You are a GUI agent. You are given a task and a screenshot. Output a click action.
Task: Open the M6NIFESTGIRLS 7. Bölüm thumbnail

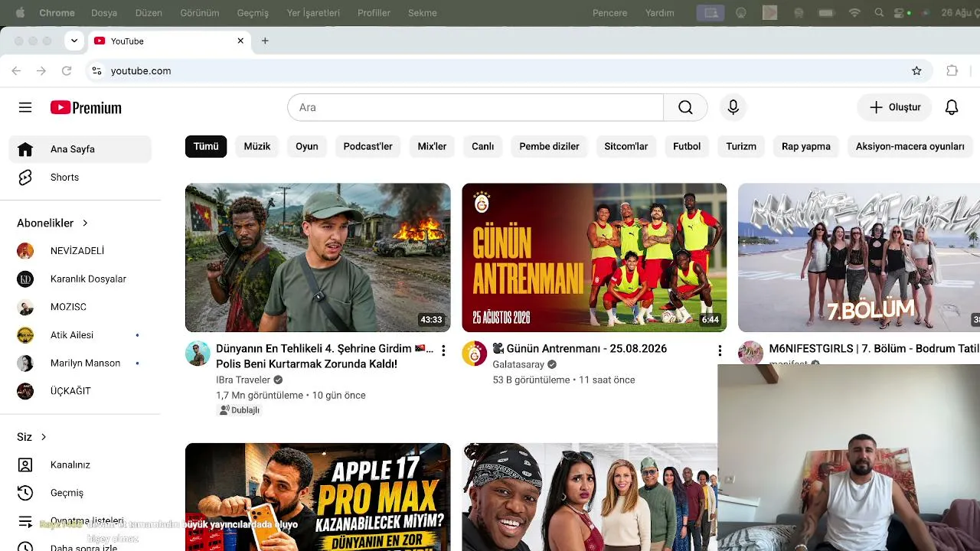click(x=859, y=257)
